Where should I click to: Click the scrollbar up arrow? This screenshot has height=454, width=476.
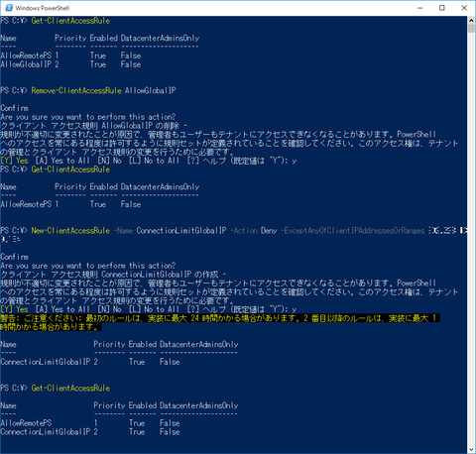tap(471, 20)
